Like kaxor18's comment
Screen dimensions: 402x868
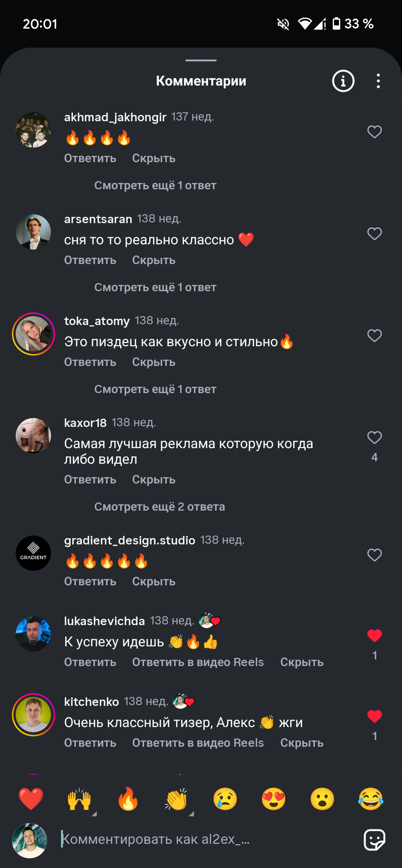click(374, 438)
